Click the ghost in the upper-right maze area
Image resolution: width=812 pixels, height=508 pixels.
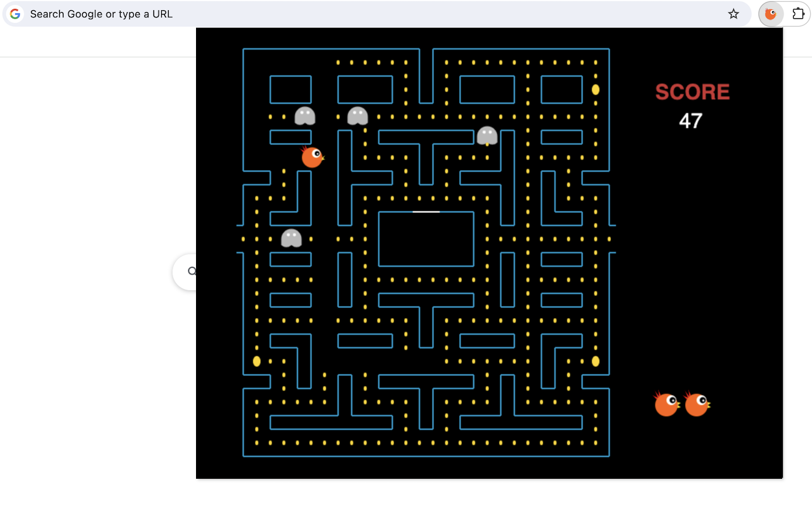pyautogui.click(x=487, y=137)
